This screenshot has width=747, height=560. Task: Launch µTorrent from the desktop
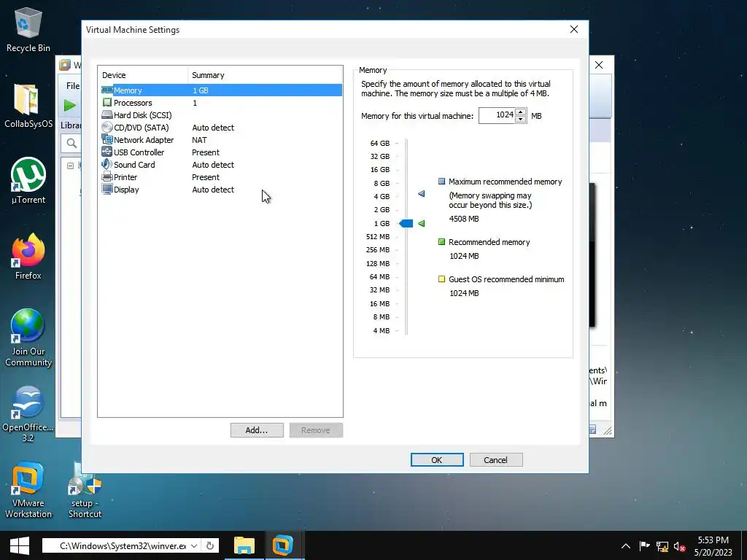(x=28, y=181)
